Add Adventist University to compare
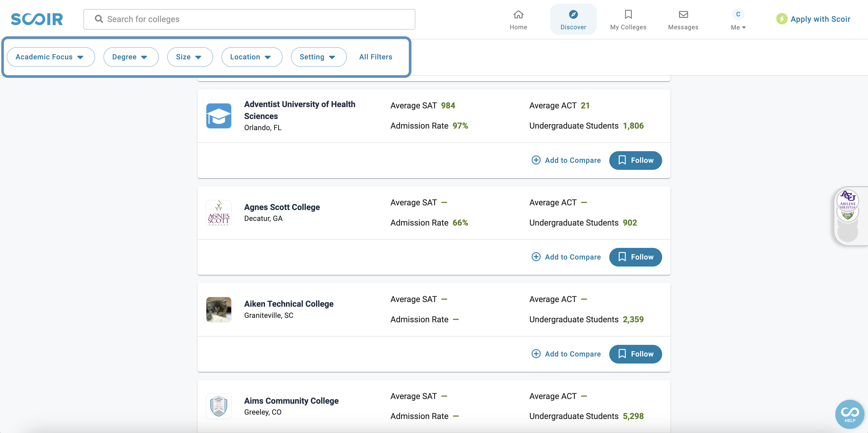The width and height of the screenshot is (868, 433). coord(566,160)
